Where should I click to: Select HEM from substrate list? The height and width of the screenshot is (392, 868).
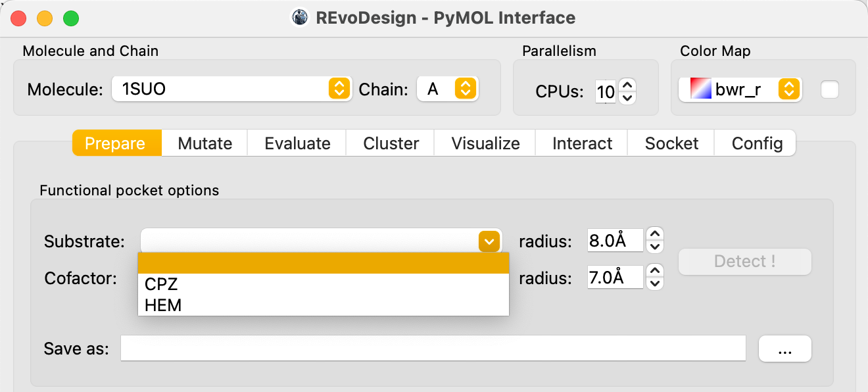point(324,305)
